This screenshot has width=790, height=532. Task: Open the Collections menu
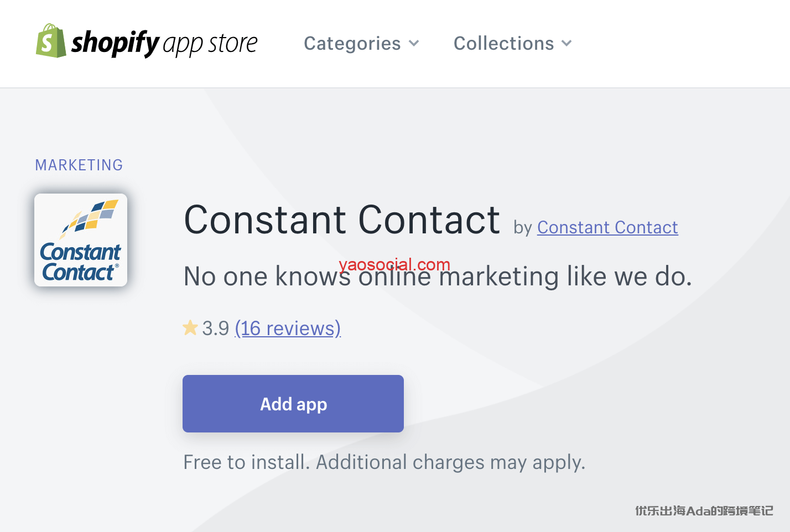[x=503, y=43]
